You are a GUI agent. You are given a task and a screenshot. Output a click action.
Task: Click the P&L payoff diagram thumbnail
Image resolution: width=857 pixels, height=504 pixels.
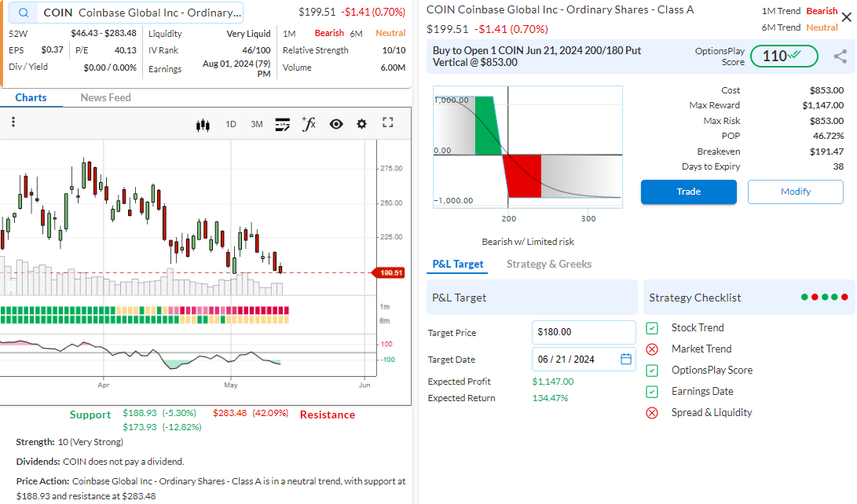[527, 146]
